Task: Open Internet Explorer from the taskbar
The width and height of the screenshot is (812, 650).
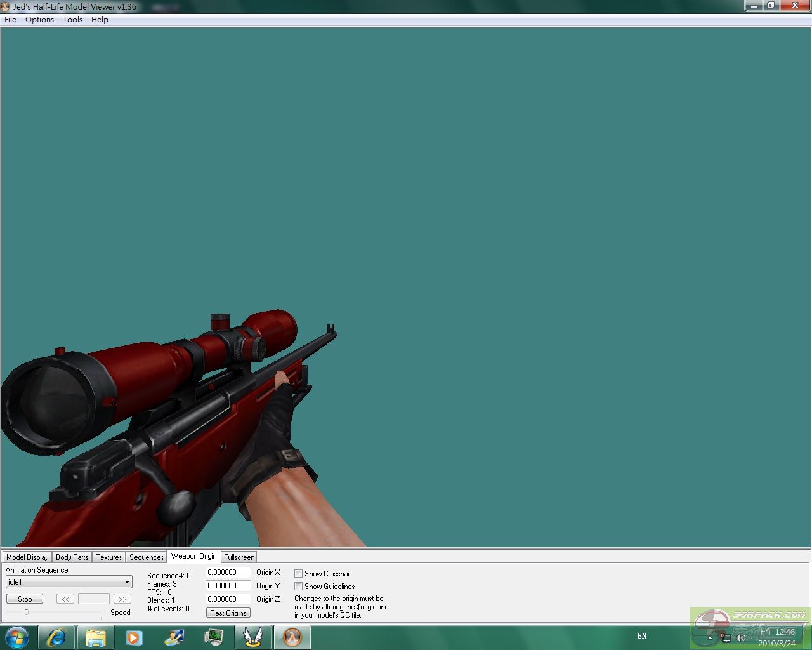Action: point(56,637)
